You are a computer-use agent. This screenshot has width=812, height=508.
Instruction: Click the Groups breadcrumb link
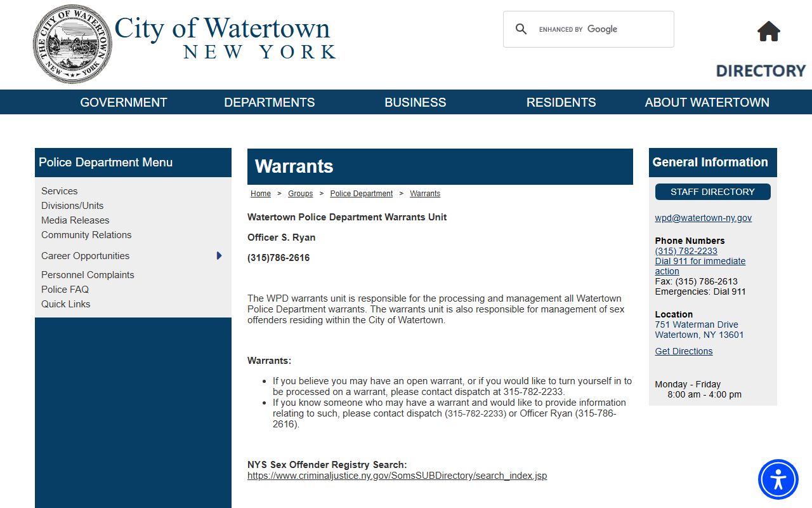click(x=300, y=194)
